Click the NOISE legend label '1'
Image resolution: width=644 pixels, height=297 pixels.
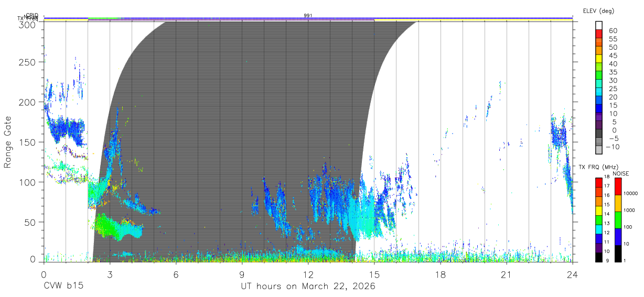(x=625, y=260)
